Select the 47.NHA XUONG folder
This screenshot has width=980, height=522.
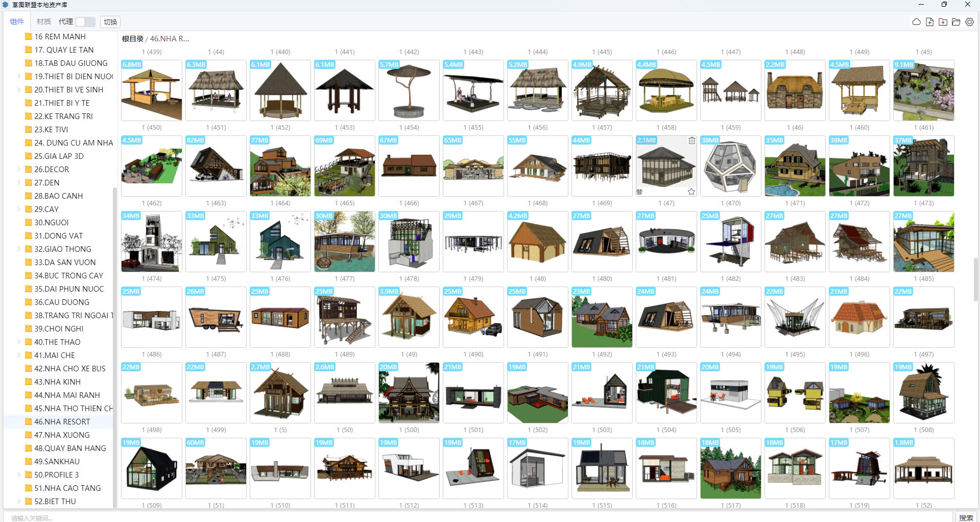click(x=62, y=435)
